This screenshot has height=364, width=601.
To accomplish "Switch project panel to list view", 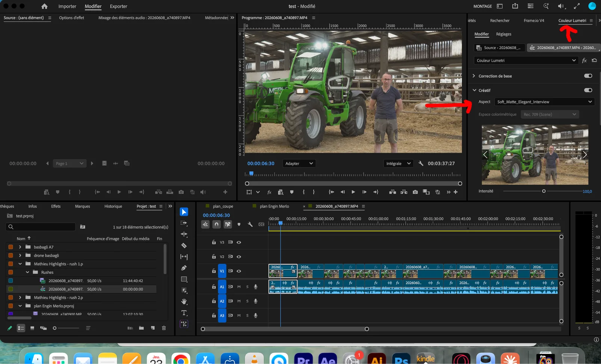I will click(21, 328).
